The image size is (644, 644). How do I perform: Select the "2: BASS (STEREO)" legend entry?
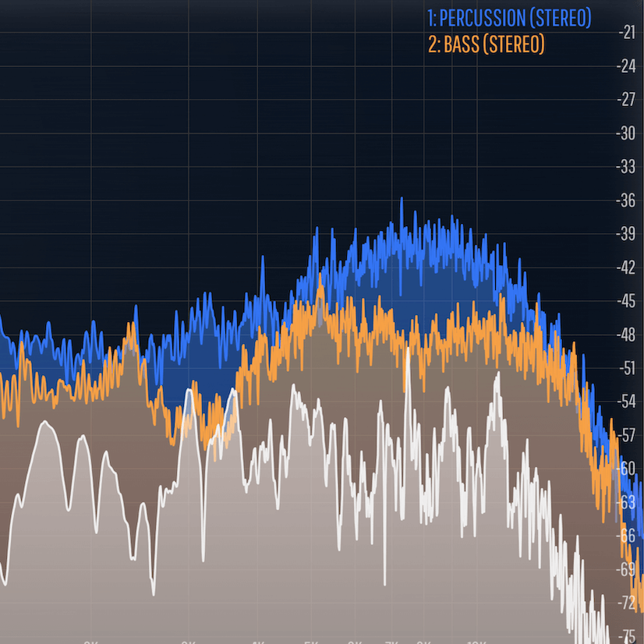tap(487, 44)
